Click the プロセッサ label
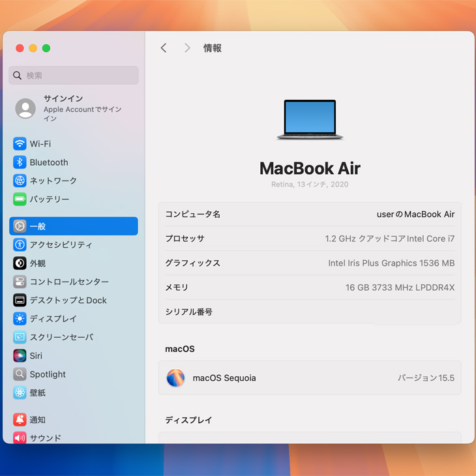Image resolution: width=476 pixels, height=476 pixels. [x=185, y=239]
